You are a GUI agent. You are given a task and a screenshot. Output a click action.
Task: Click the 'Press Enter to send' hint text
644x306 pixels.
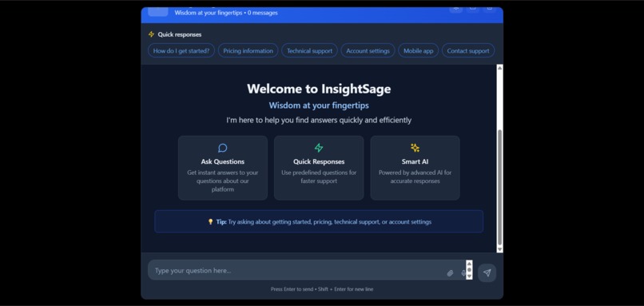322,289
